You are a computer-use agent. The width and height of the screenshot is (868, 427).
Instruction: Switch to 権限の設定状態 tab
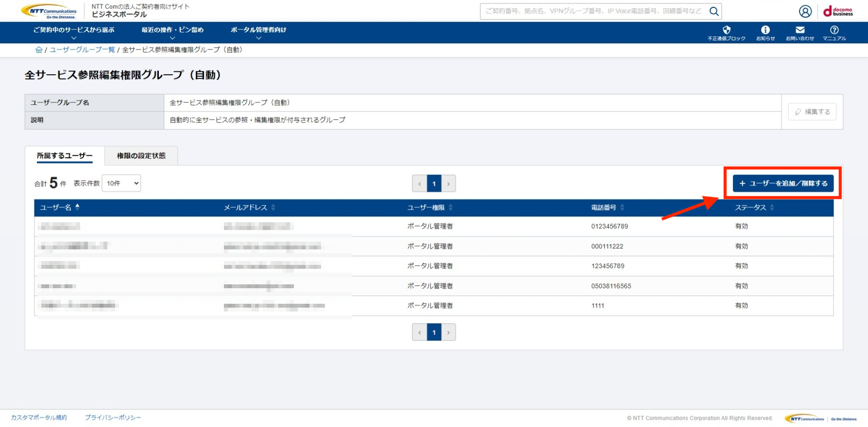point(141,156)
